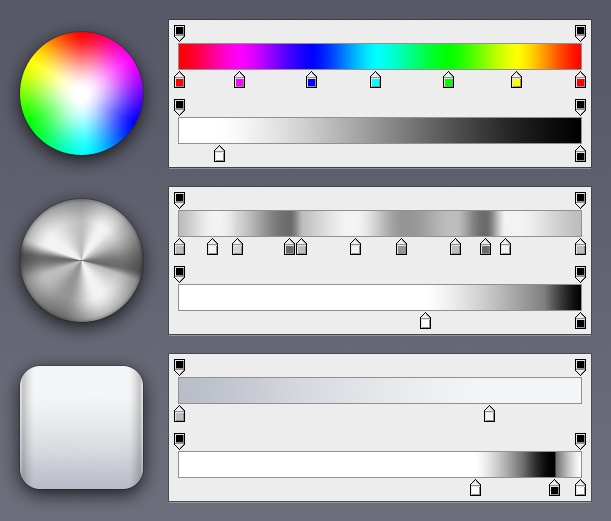Click the leftmost red stop of rainbow gradient

point(179,81)
